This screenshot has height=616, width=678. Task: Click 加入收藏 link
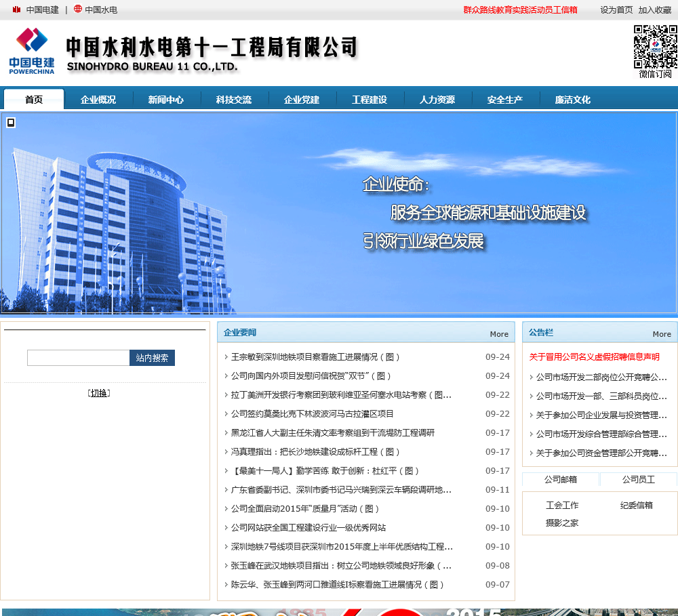(x=655, y=10)
